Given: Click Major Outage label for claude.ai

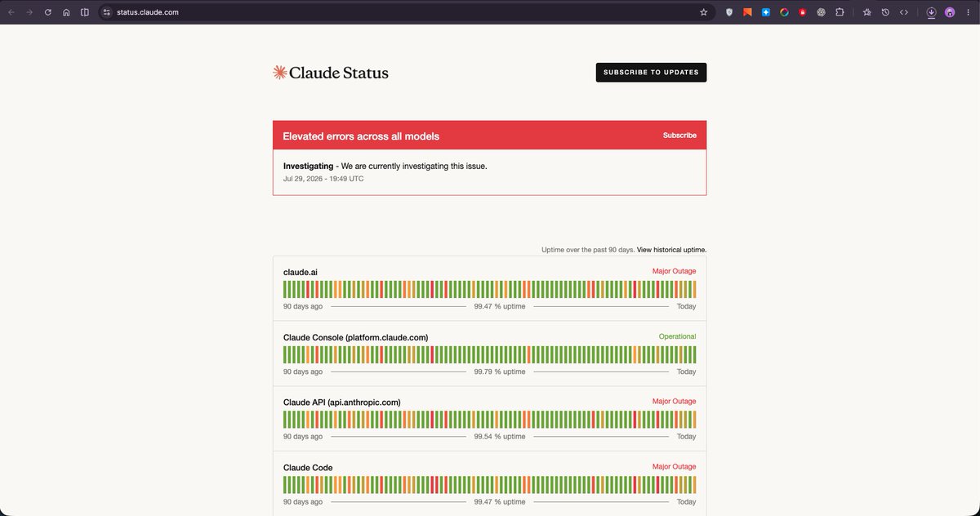Looking at the screenshot, I should [x=674, y=271].
